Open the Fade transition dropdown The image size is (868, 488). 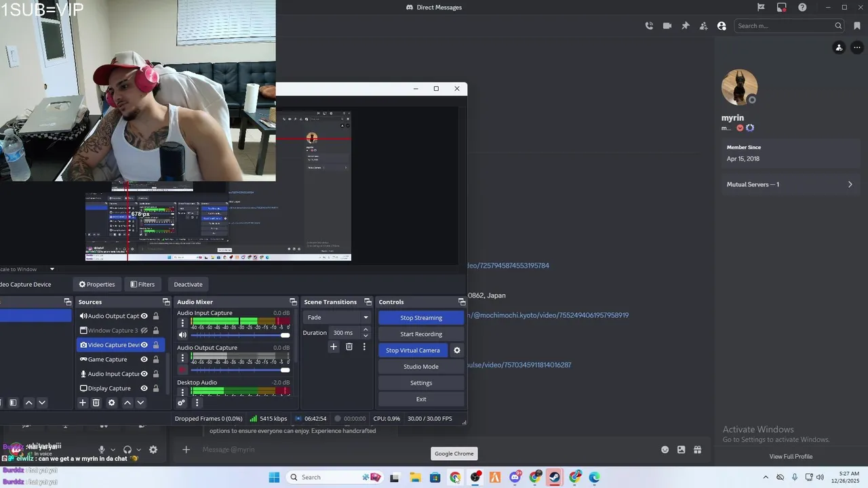pyautogui.click(x=337, y=317)
